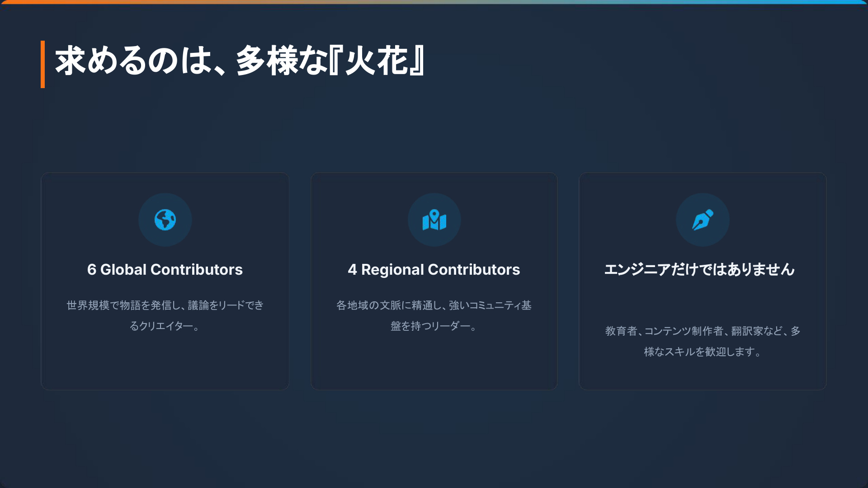Select the slide title 求めるのは、多様な『火花』
The image size is (868, 488).
[x=240, y=61]
